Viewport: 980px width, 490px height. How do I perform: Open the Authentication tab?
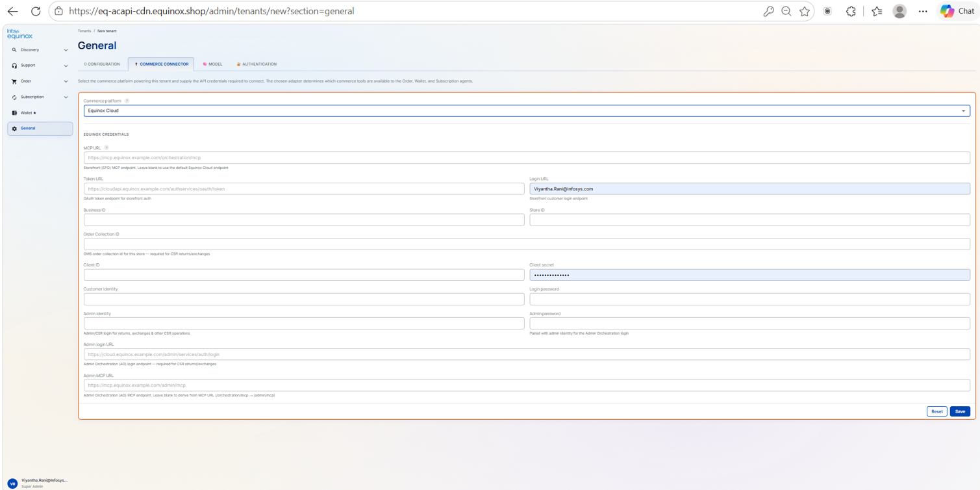click(x=257, y=64)
